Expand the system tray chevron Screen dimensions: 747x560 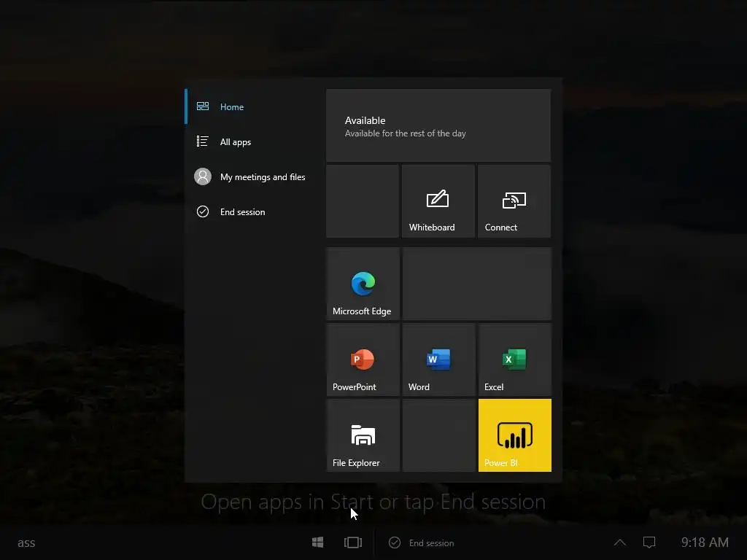click(620, 542)
